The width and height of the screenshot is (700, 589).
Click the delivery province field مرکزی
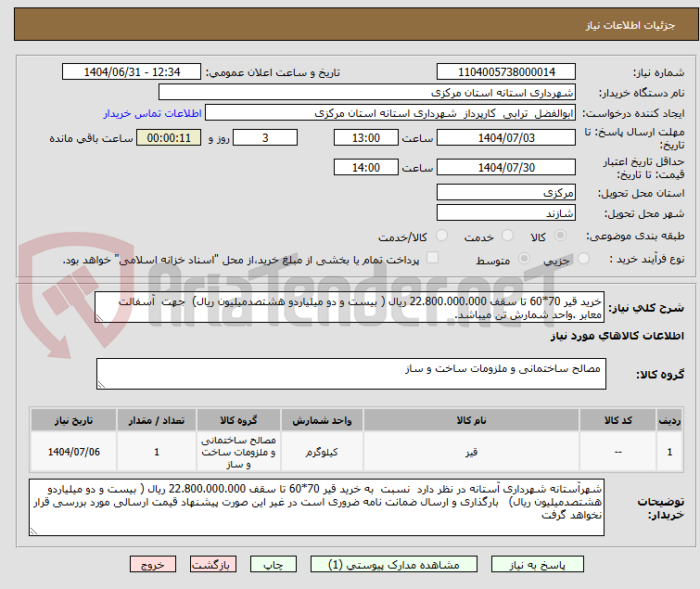coord(506,192)
